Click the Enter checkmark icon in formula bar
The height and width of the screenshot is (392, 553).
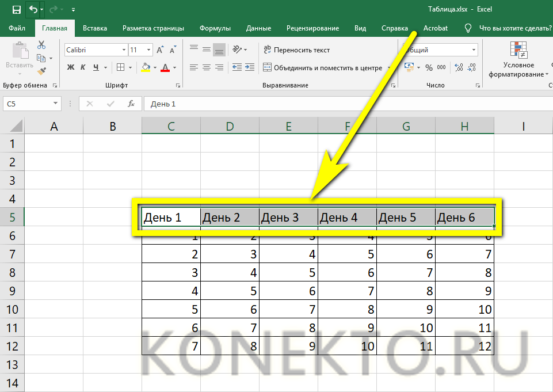(x=110, y=104)
